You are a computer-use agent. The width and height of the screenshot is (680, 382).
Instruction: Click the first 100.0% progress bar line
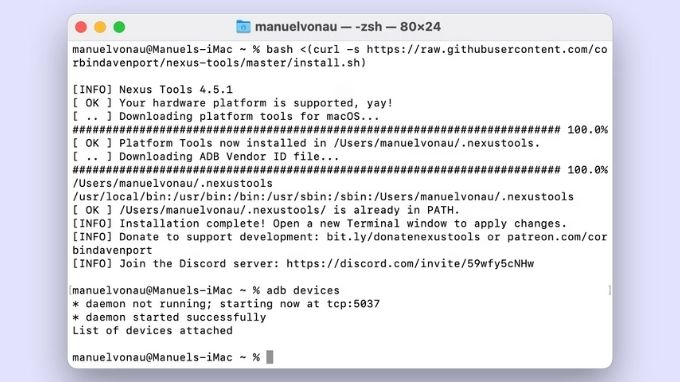pos(340,130)
